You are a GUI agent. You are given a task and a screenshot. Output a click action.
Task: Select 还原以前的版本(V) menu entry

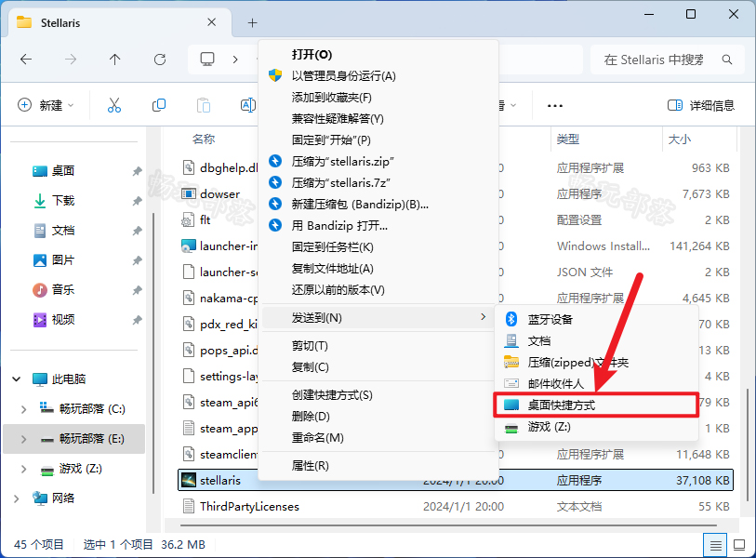tap(378, 290)
